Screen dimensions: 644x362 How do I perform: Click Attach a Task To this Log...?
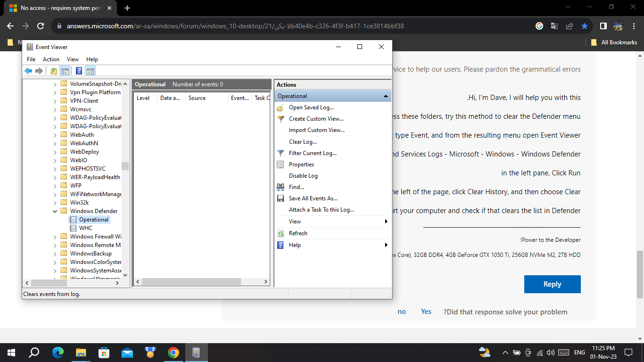321,210
